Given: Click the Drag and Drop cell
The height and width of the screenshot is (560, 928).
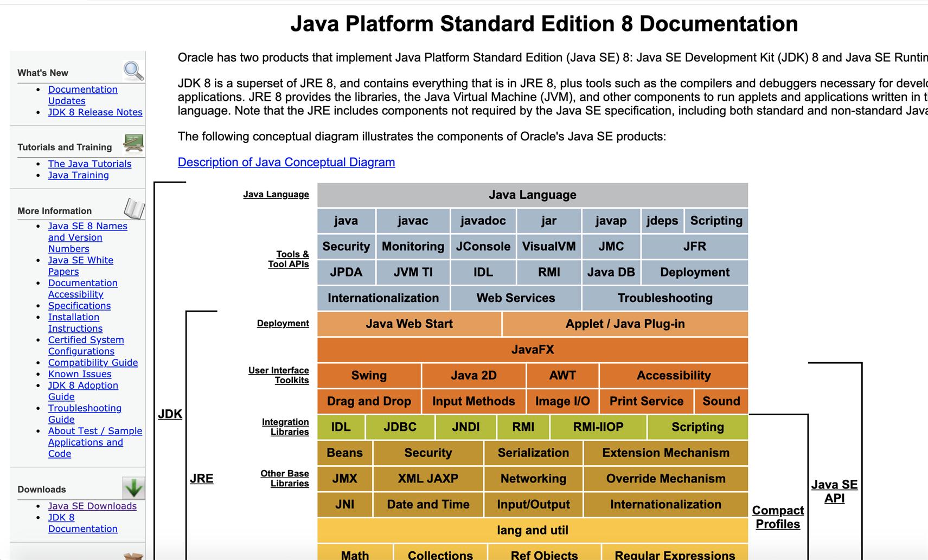Looking at the screenshot, I should coord(369,401).
